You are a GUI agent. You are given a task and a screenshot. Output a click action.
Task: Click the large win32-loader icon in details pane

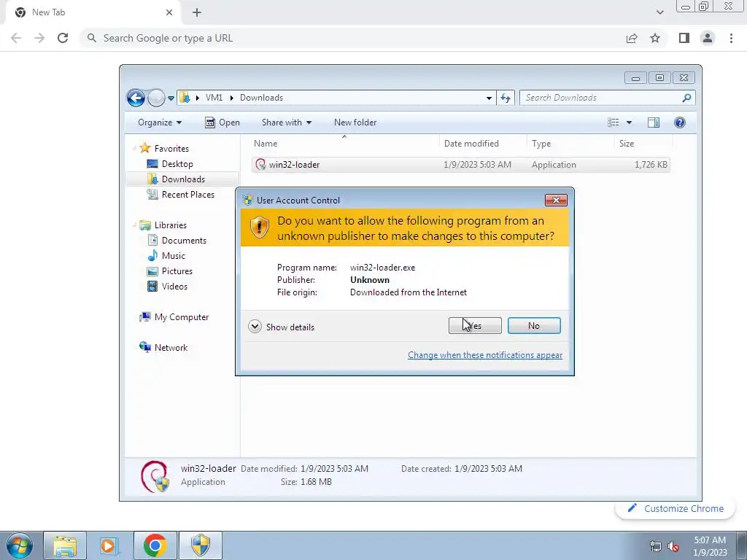point(155,475)
